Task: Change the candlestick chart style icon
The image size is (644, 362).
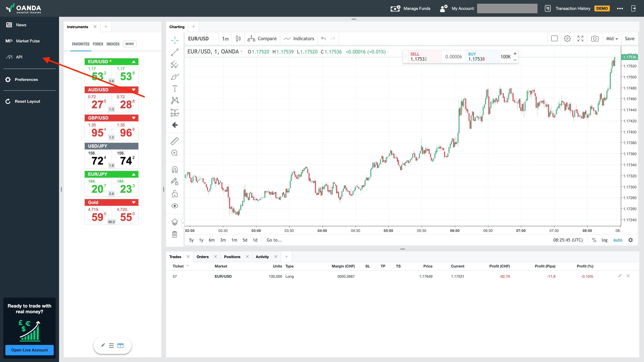Action: (x=238, y=39)
